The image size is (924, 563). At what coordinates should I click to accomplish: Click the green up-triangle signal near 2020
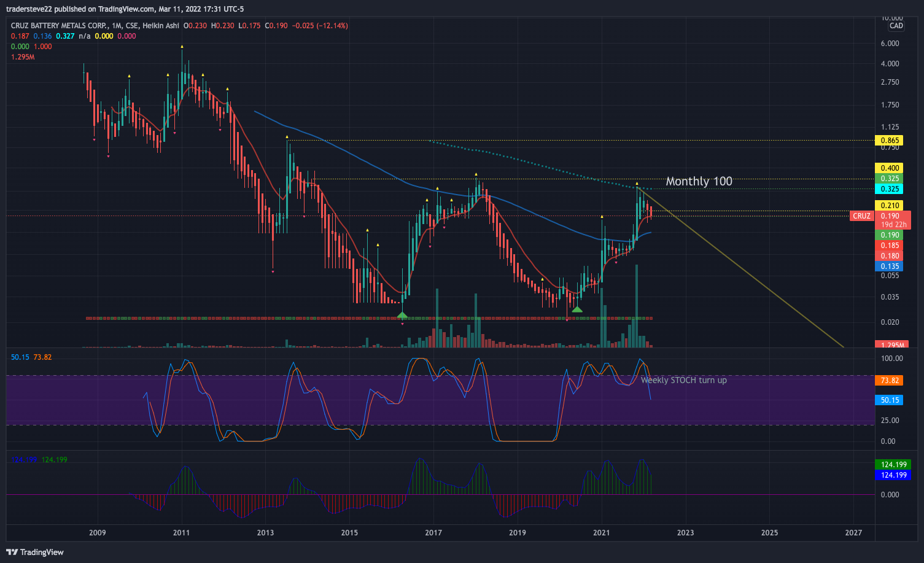tap(577, 309)
